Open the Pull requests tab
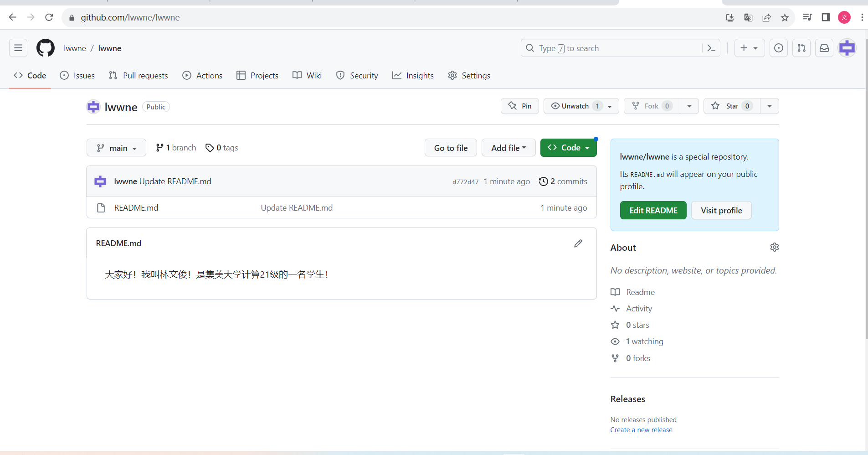 coord(139,76)
